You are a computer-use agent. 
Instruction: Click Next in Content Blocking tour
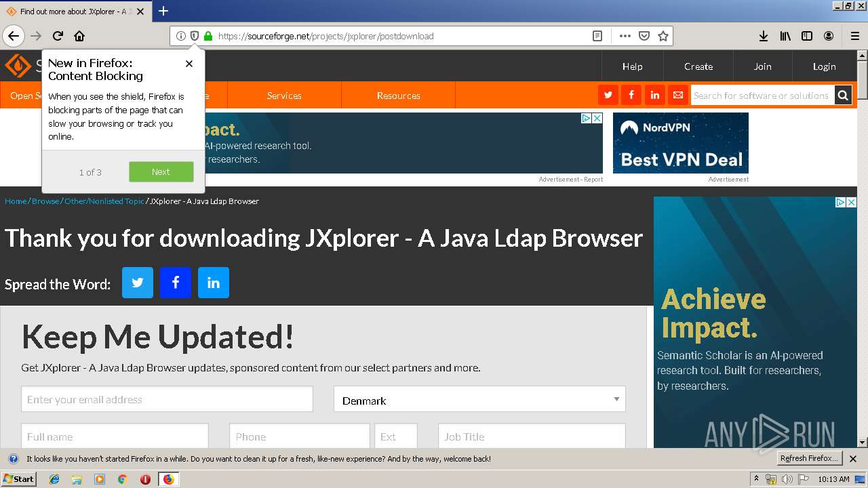point(161,172)
